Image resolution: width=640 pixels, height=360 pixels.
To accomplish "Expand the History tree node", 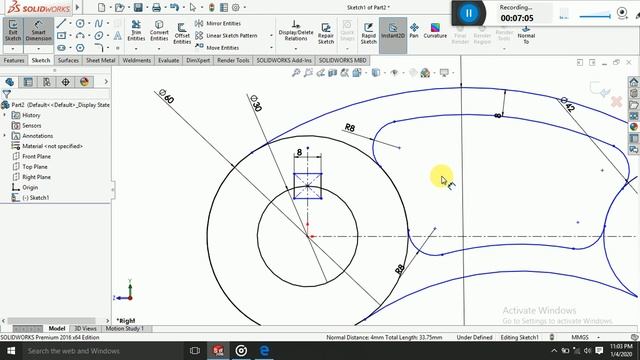I will pyautogui.click(x=5, y=115).
